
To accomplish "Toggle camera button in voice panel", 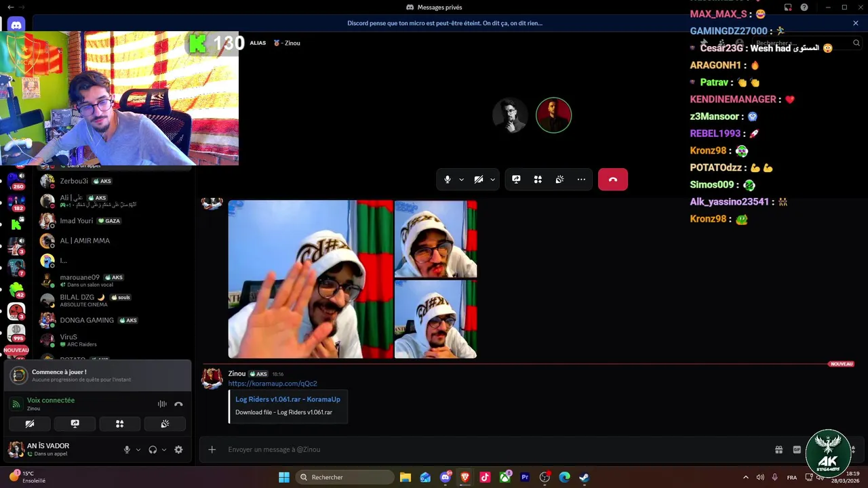I will [x=30, y=424].
